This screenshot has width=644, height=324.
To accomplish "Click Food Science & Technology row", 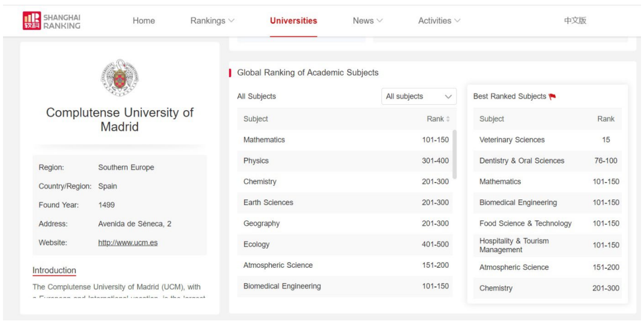I will click(x=548, y=223).
